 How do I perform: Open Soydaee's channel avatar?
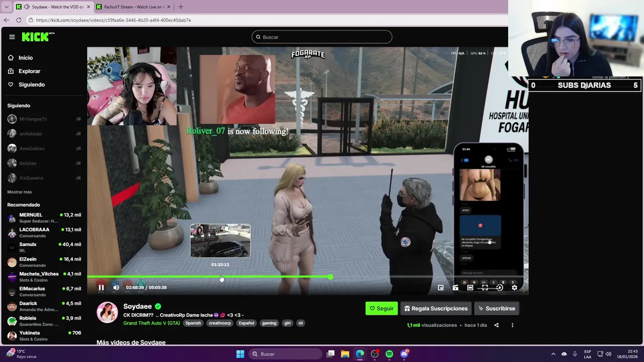[107, 312]
